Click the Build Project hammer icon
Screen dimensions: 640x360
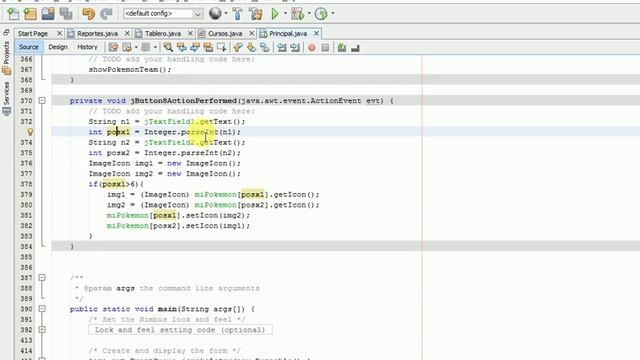click(238, 14)
